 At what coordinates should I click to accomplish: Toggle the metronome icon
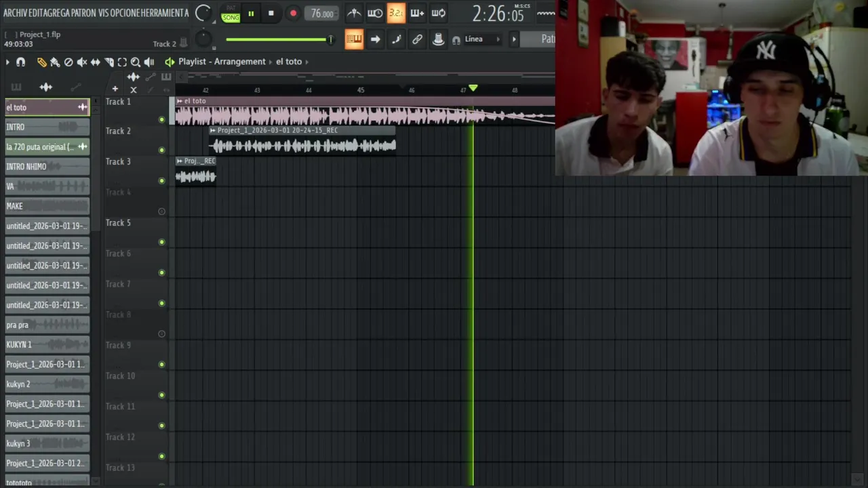click(x=354, y=13)
